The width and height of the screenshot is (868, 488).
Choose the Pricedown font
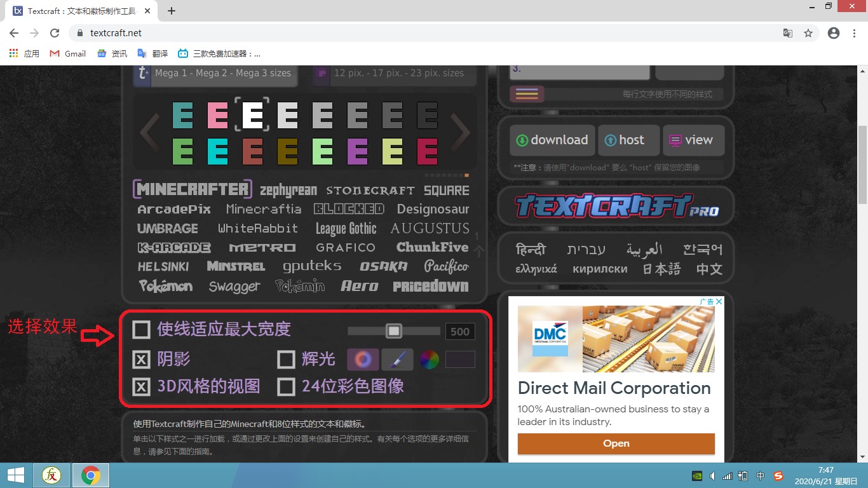coord(430,286)
